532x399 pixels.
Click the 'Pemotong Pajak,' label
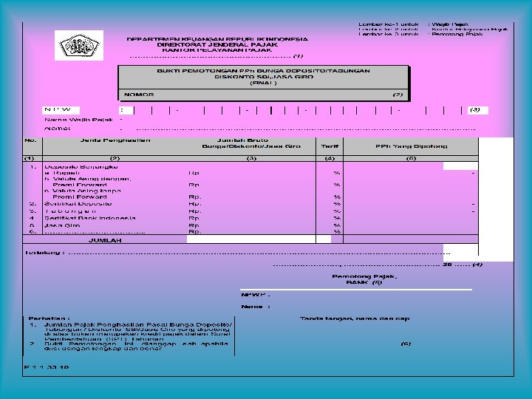[x=365, y=276]
